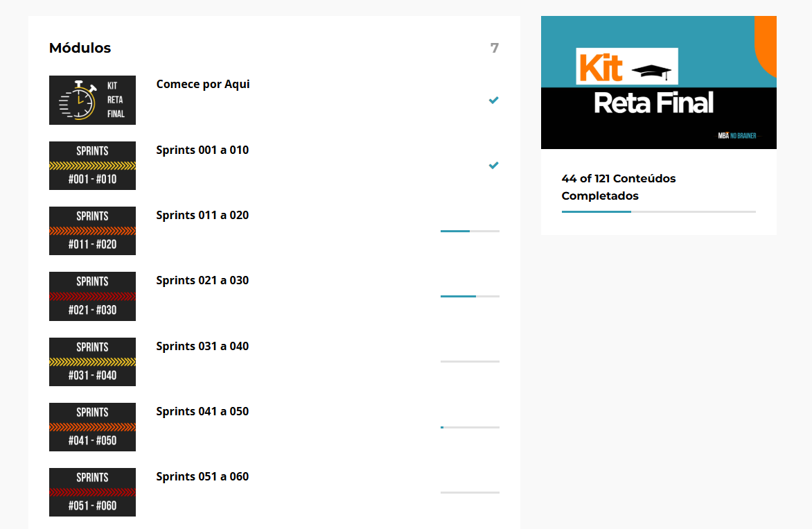Click the Sprints #031 - #040 thumbnail
Viewport: 812px width, 529px height.
(x=92, y=362)
